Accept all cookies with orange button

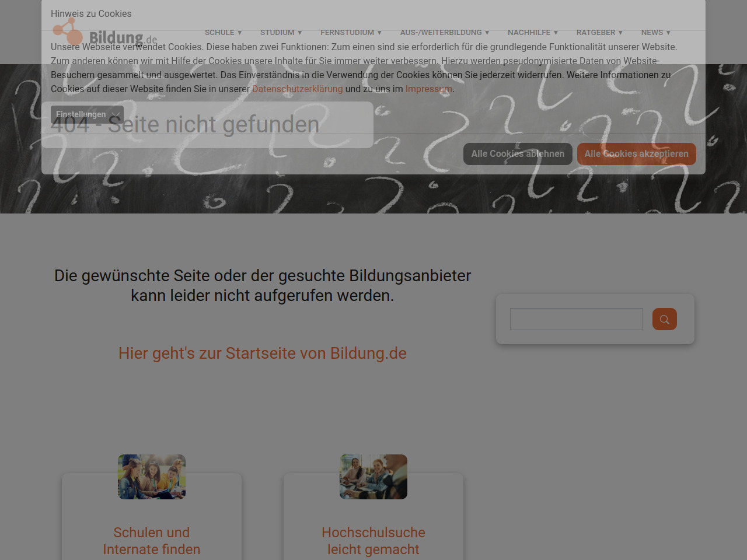pyautogui.click(x=636, y=154)
